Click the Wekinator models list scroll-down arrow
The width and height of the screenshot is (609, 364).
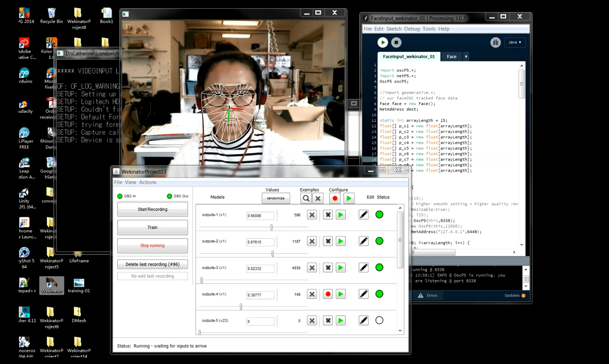click(400, 331)
